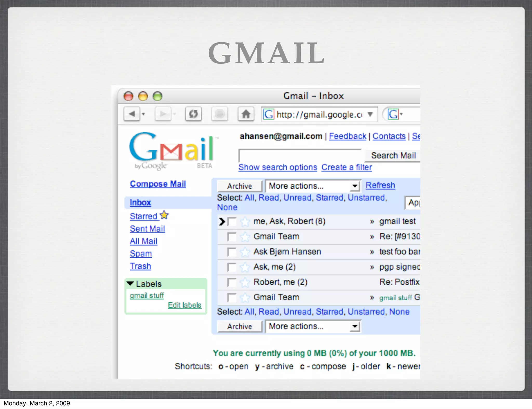The height and width of the screenshot is (409, 532).
Task: Tick the checkbox for 'Ask, me (2)'
Action: 231,267
